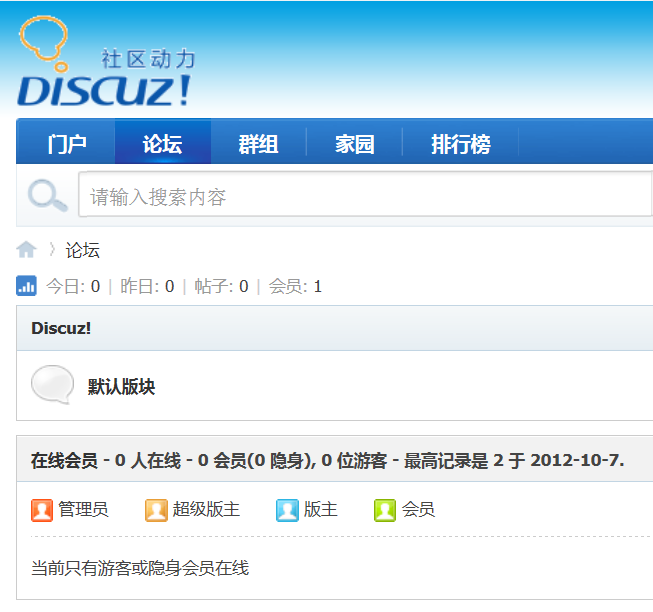Open the 默认版块 forum link
The width and height of the screenshot is (653, 612).
click(x=121, y=387)
